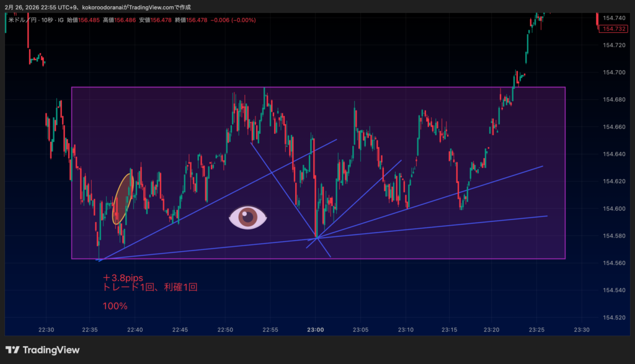Screen dimensions: 635x364
Task: Click the TradingView logo at bottom left
Action: pyautogui.click(x=42, y=350)
